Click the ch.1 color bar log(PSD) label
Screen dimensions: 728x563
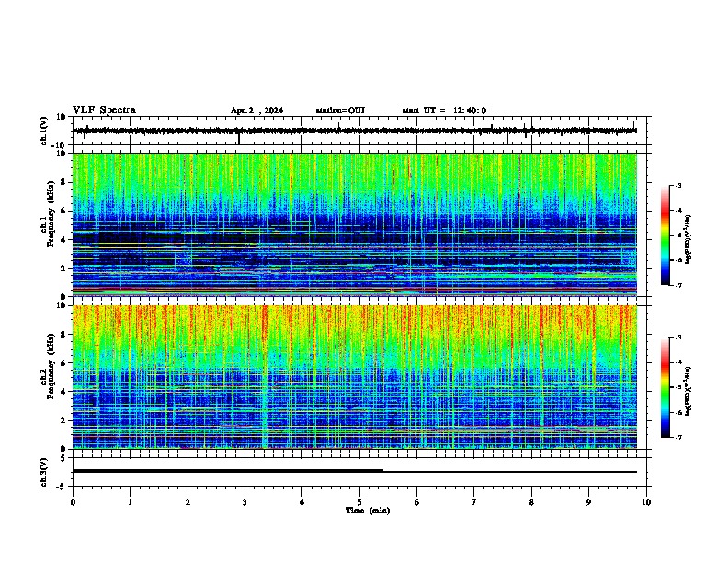(x=688, y=240)
